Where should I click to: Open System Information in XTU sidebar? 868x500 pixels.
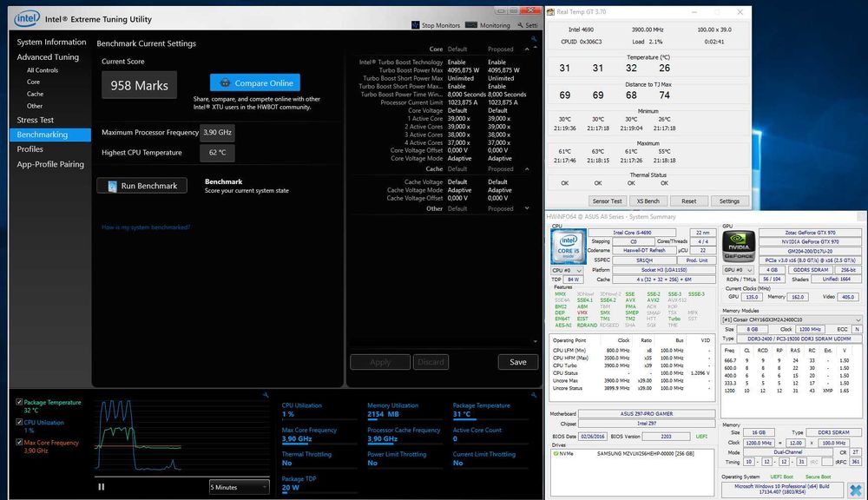pos(51,42)
